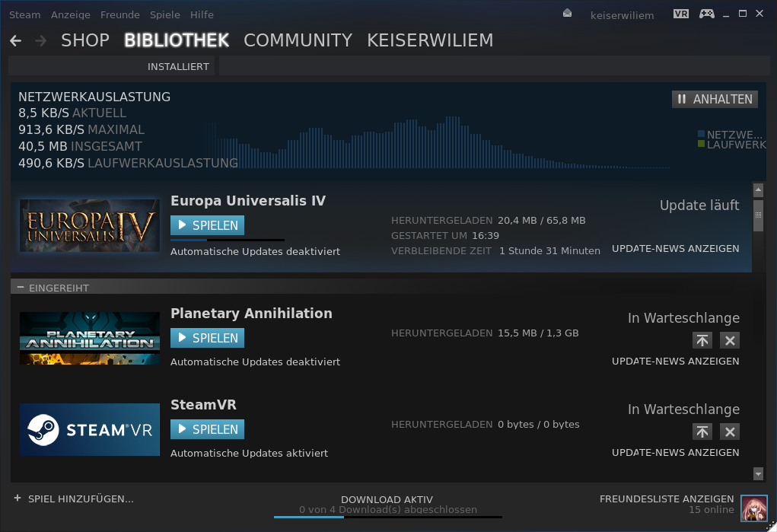Image resolution: width=777 pixels, height=532 pixels.
Task: Click the network usage graph
Action: pyautogui.click(x=436, y=143)
